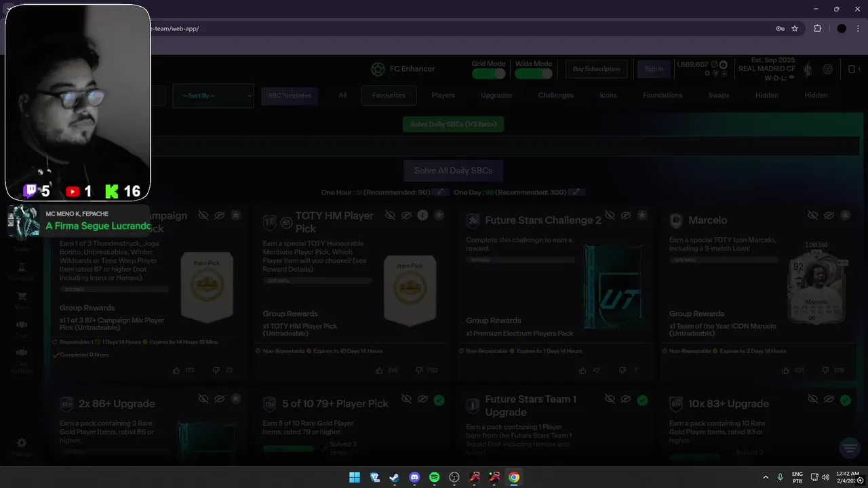Show hidden system tray icons

pos(766,477)
